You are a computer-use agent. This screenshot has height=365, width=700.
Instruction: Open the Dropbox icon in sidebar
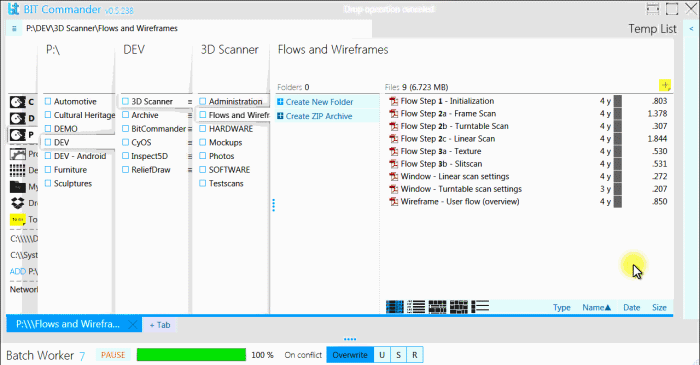click(17, 203)
